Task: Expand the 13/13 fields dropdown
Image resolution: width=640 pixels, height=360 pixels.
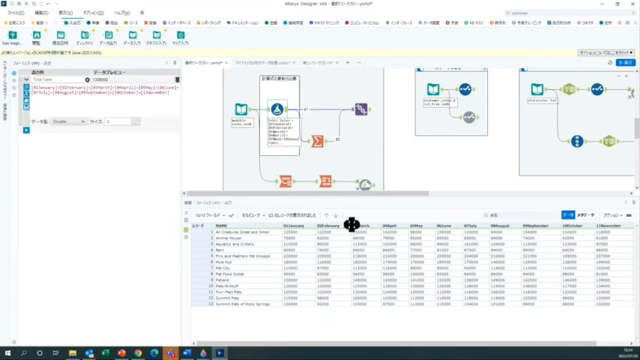Action: pos(210,215)
